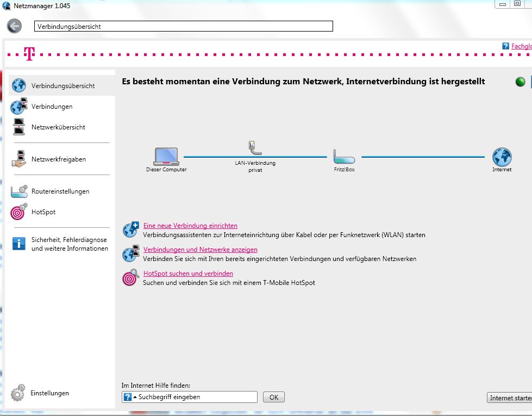Click the Netzmanager app icon in title bar

(7, 6)
